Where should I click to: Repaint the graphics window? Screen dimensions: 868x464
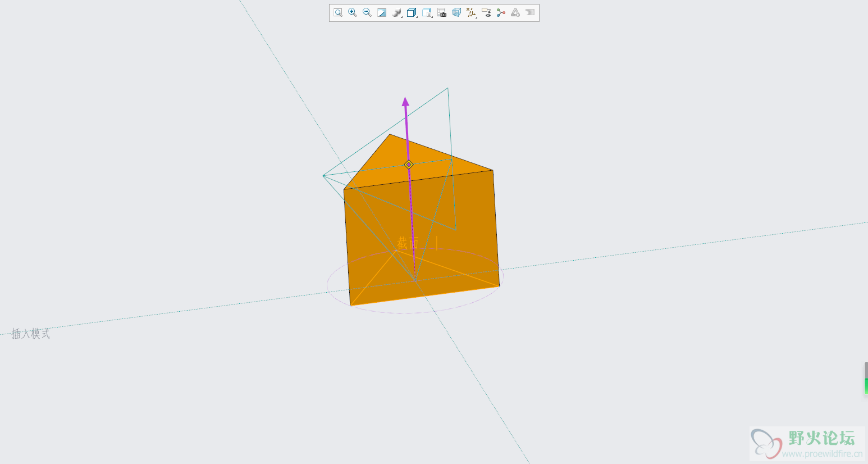pos(382,12)
